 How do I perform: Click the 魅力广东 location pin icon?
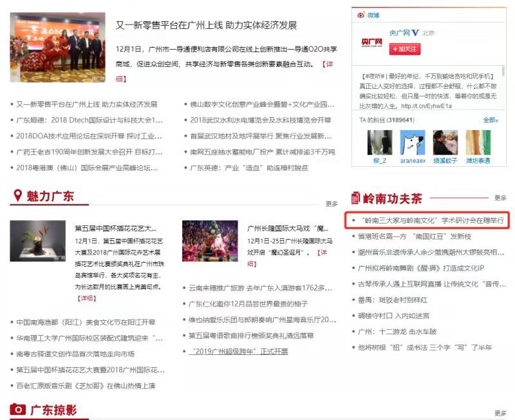click(17, 196)
